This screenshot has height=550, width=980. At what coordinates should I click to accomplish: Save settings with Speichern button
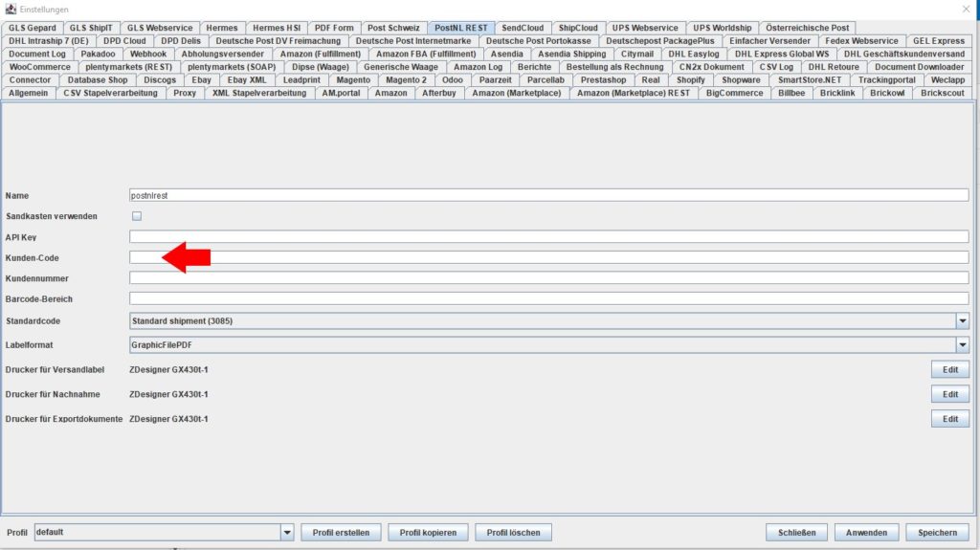click(937, 533)
